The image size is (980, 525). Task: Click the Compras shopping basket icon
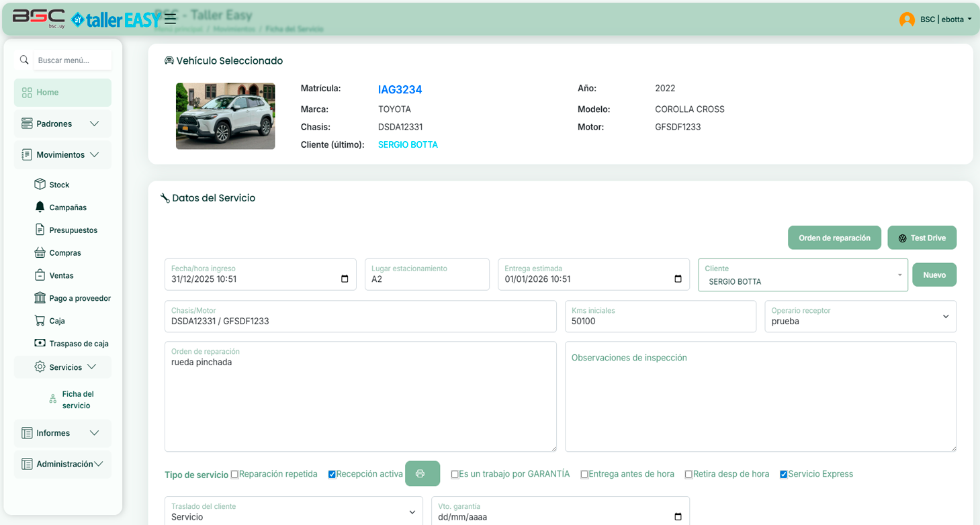[x=40, y=252]
